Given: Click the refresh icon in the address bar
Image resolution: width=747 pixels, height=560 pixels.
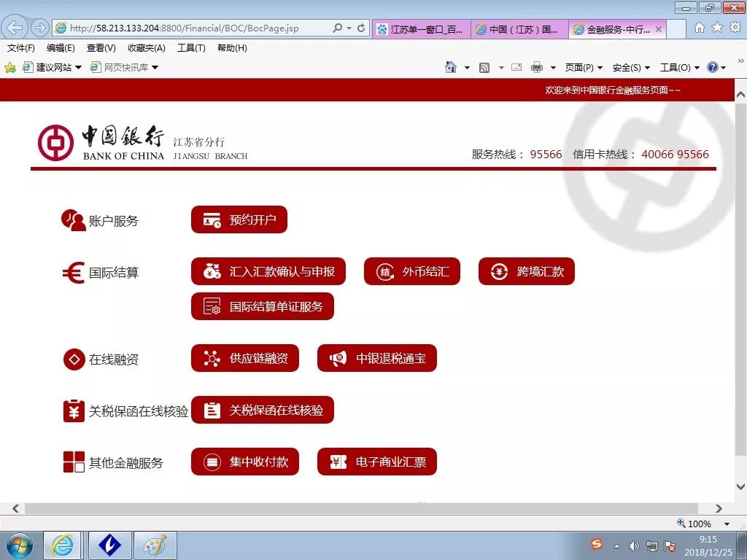Looking at the screenshot, I should (x=360, y=28).
